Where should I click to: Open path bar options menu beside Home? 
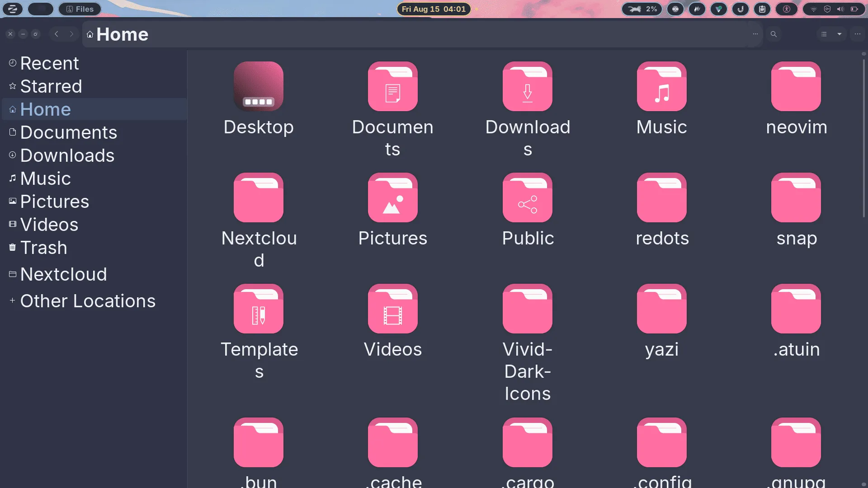click(755, 34)
